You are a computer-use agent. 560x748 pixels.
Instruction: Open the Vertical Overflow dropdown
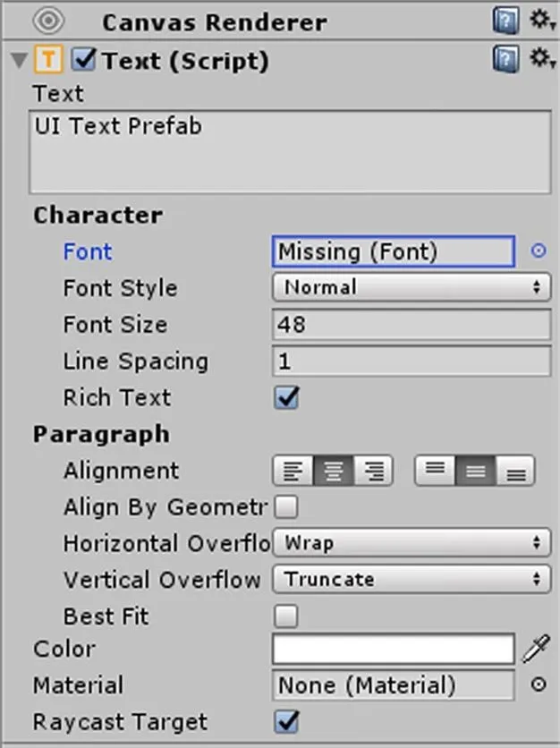click(x=412, y=579)
